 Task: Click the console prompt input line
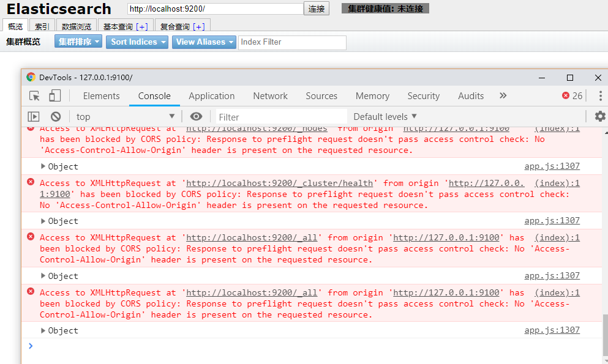[x=310, y=346]
